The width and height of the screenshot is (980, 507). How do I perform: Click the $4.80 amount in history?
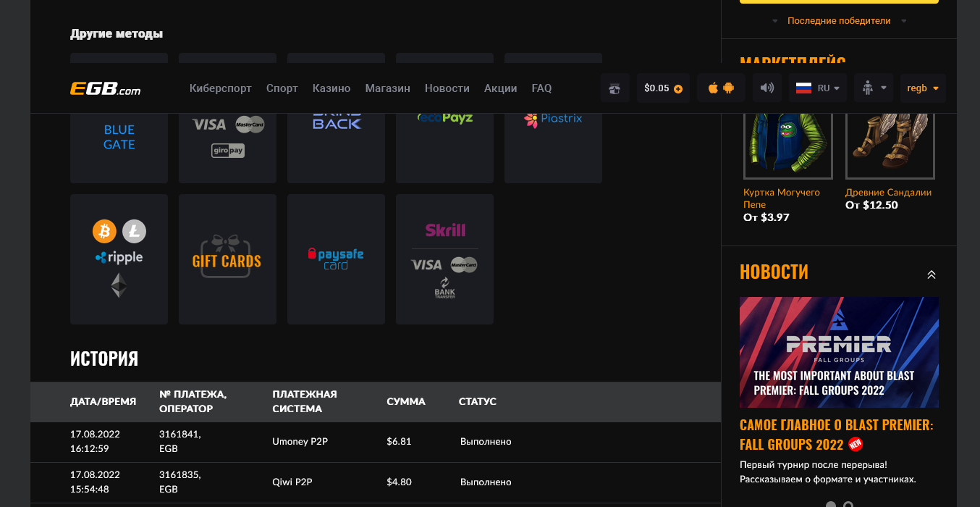coord(399,482)
